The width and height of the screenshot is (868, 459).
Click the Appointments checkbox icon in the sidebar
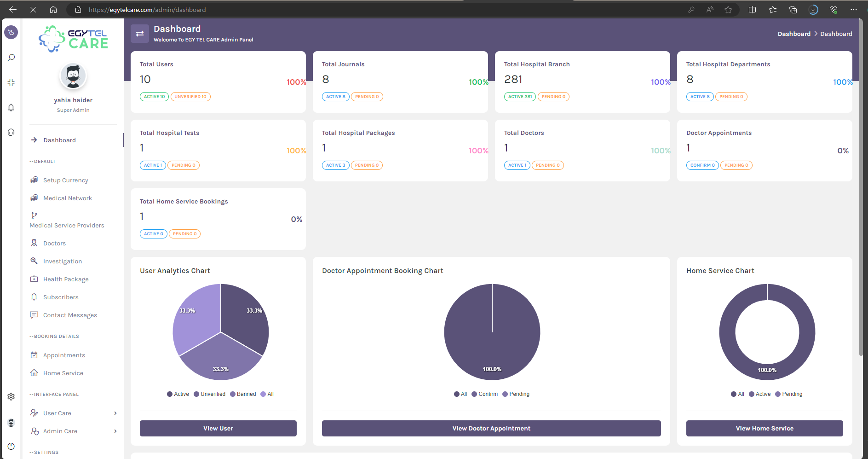(34, 355)
